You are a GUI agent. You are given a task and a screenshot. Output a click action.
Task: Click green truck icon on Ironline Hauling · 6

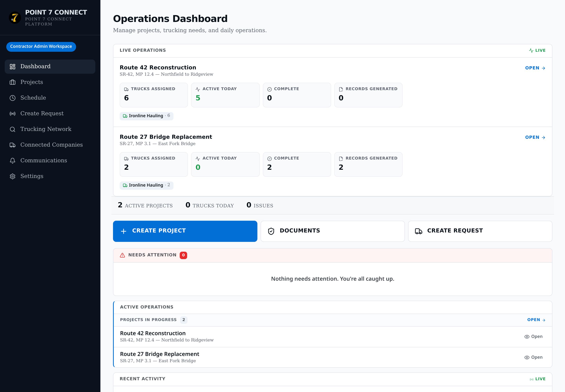click(x=125, y=116)
